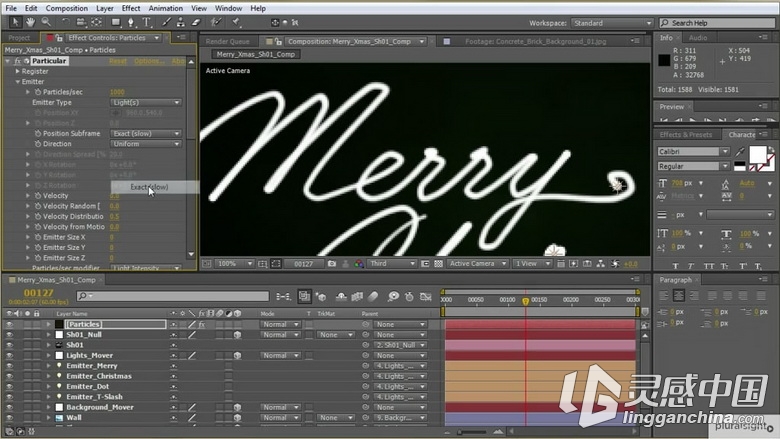Select the Puppet Pin tool

coord(236,22)
